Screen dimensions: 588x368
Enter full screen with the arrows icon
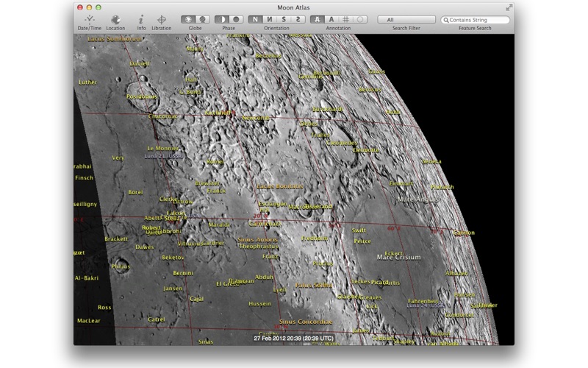tap(509, 7)
